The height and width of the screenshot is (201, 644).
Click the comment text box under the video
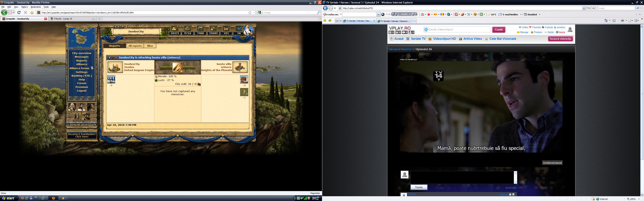click(462, 177)
